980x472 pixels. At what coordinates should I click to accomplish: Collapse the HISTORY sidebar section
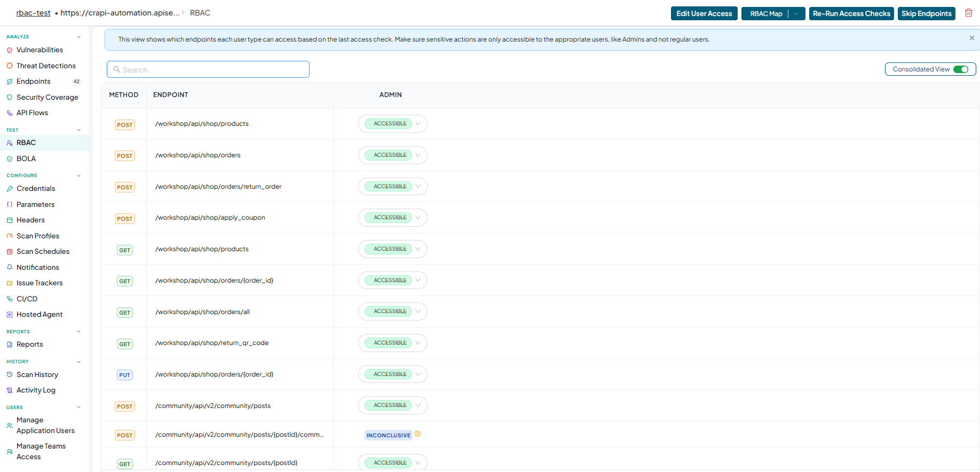pyautogui.click(x=79, y=362)
